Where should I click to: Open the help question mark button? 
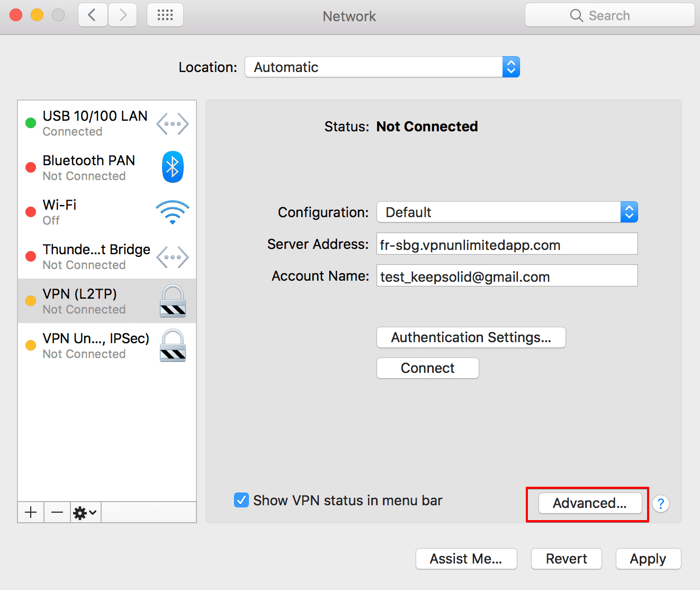pyautogui.click(x=660, y=503)
